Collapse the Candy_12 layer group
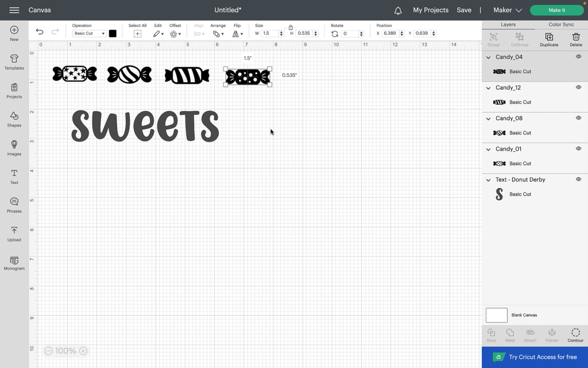 point(489,88)
